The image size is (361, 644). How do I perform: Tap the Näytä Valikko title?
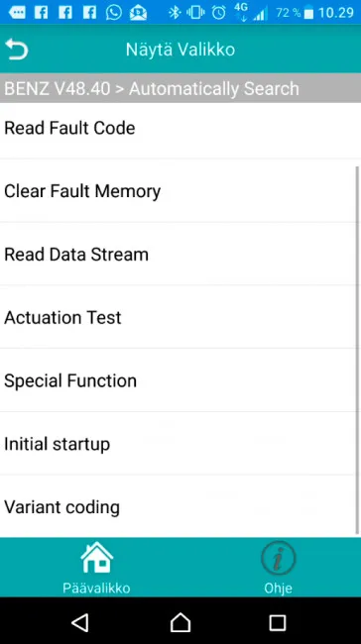(x=180, y=50)
